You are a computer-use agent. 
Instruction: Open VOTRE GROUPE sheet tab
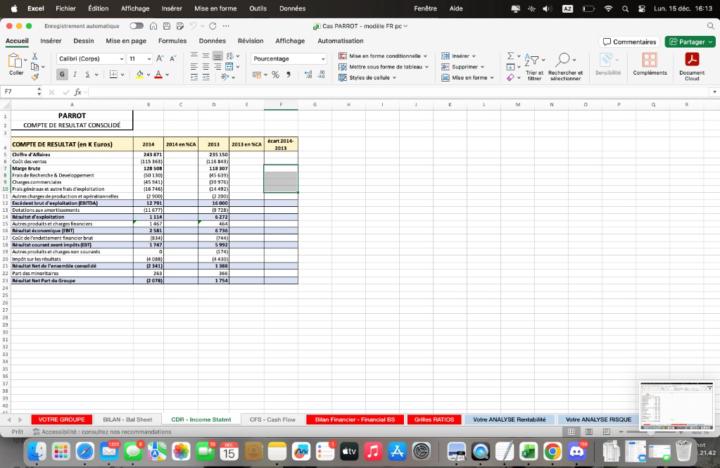(62, 419)
